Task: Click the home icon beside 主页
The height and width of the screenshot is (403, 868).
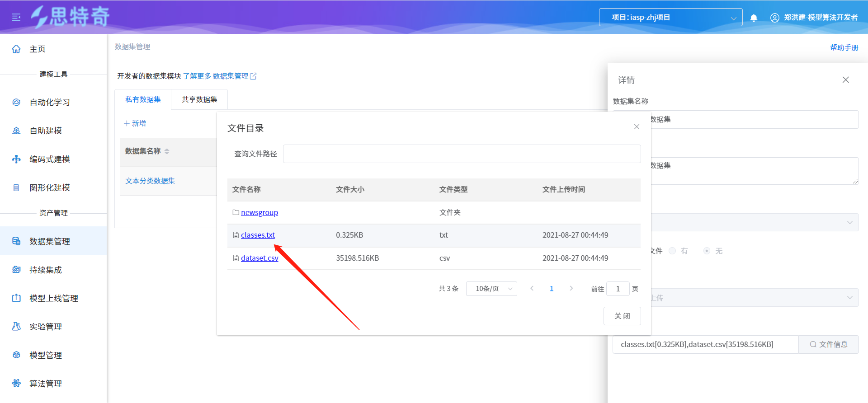Action: 16,49
